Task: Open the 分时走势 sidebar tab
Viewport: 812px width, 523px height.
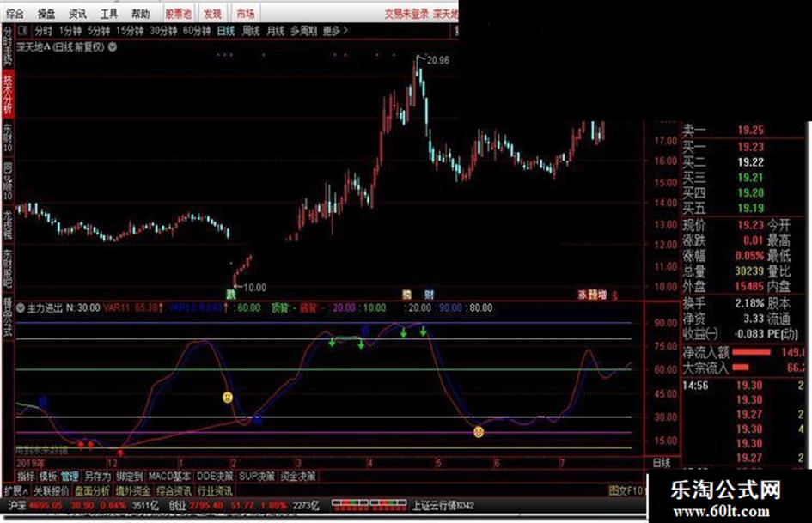Action: (8, 46)
